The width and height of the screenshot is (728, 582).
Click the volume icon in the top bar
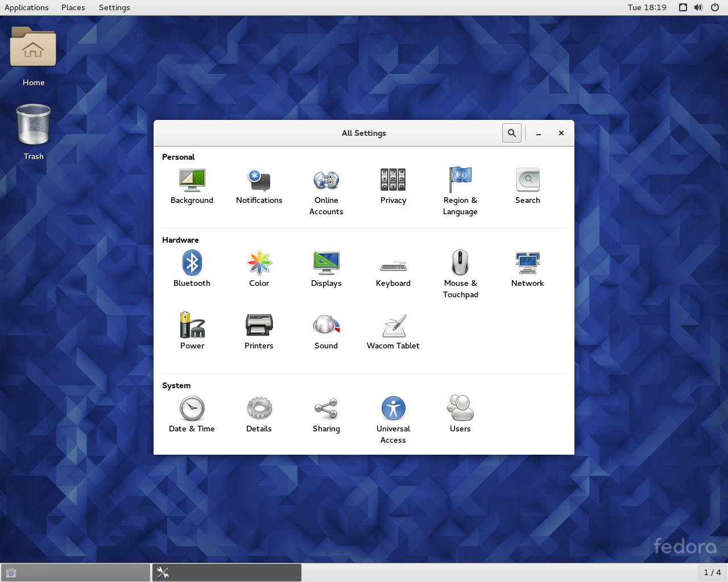point(698,7)
